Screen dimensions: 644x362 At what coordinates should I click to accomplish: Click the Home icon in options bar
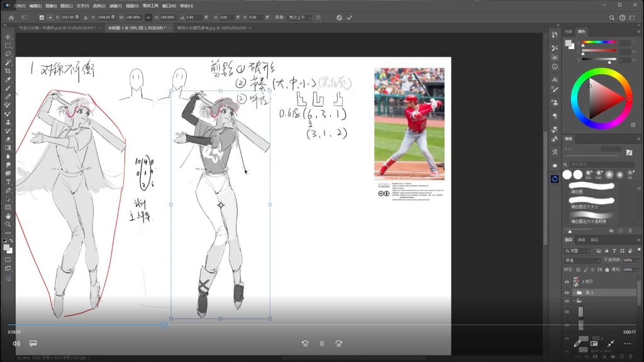(11, 18)
